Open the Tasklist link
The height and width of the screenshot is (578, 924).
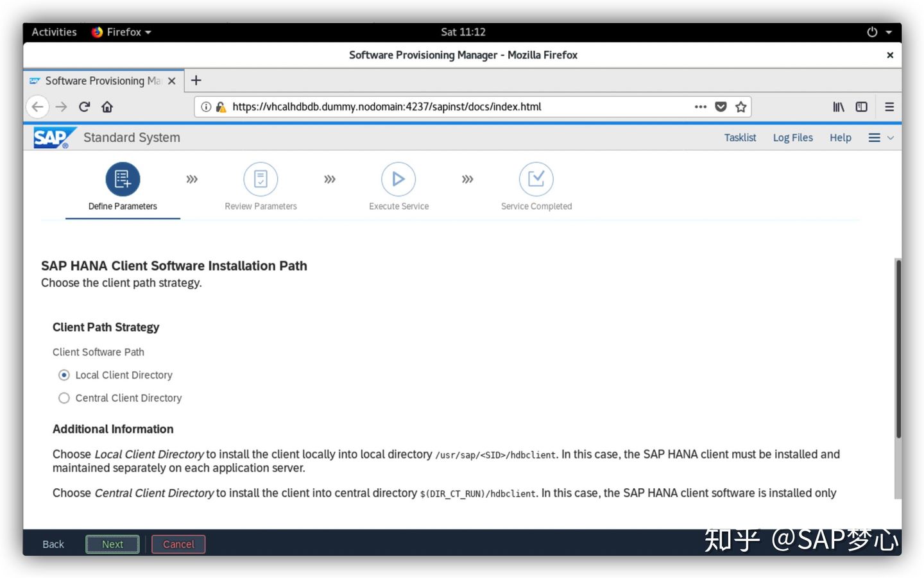click(740, 138)
